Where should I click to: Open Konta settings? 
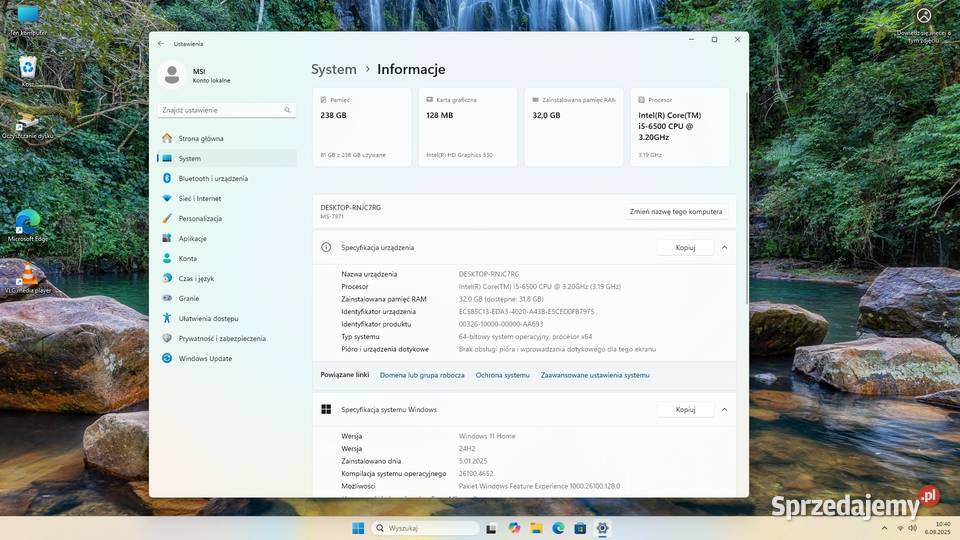(x=227, y=258)
